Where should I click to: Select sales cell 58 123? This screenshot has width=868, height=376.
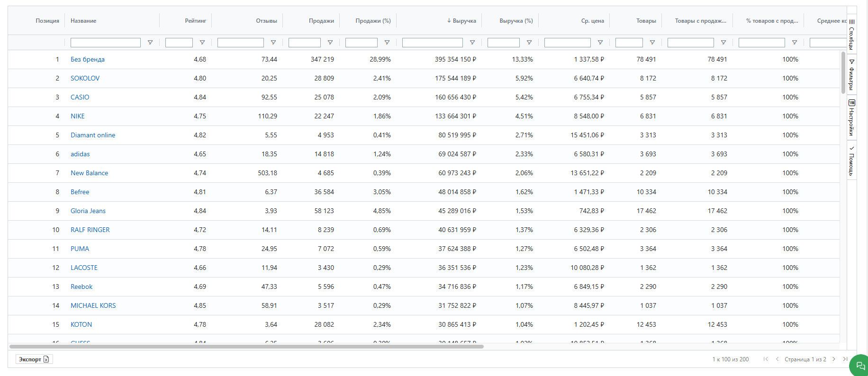click(324, 211)
